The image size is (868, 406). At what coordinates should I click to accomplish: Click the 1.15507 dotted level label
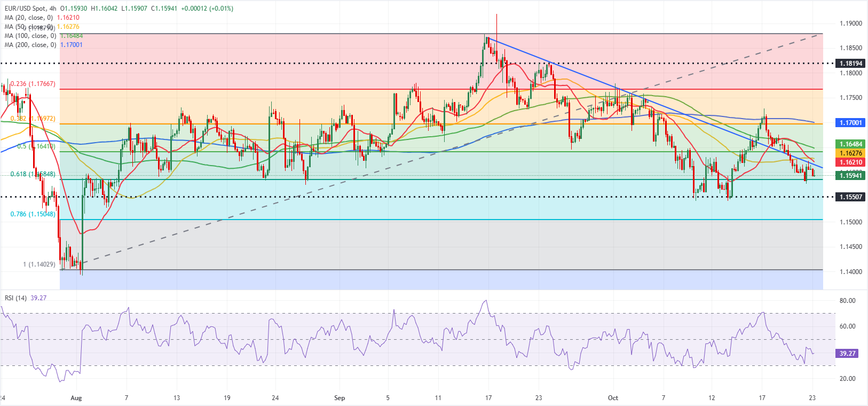(850, 197)
